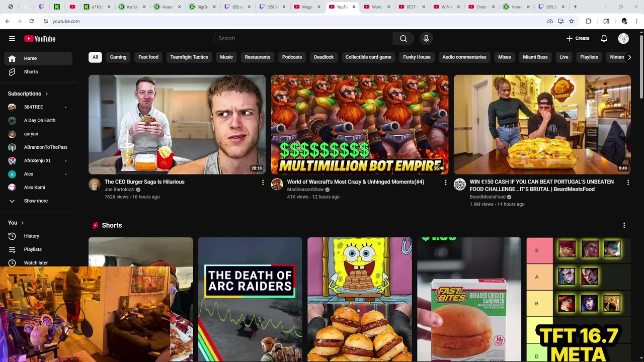Screen dimensions: 644x362
Task: Open Shorts from the sidebar
Action: (38, 72)
